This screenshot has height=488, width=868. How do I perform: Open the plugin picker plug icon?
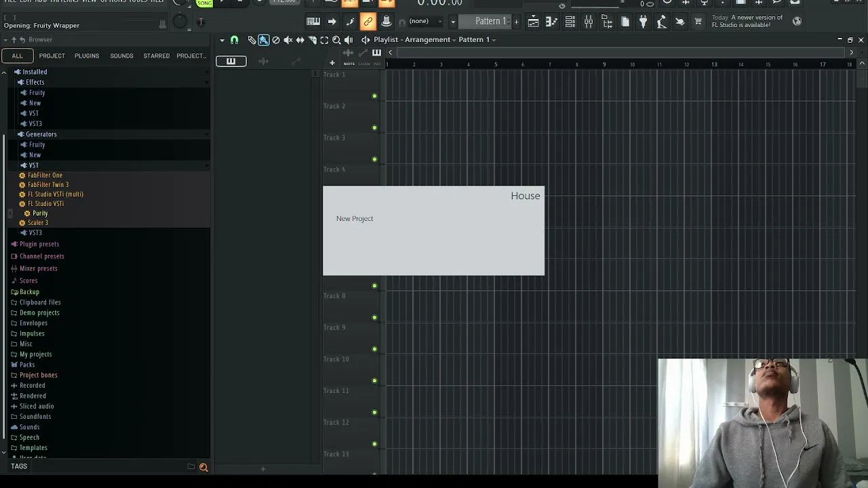(x=644, y=22)
